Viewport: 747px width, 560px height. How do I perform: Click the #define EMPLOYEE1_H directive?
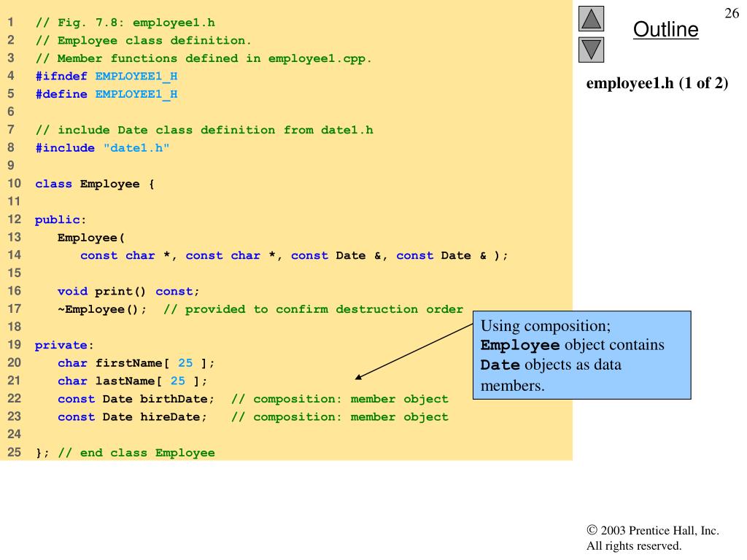(107, 94)
